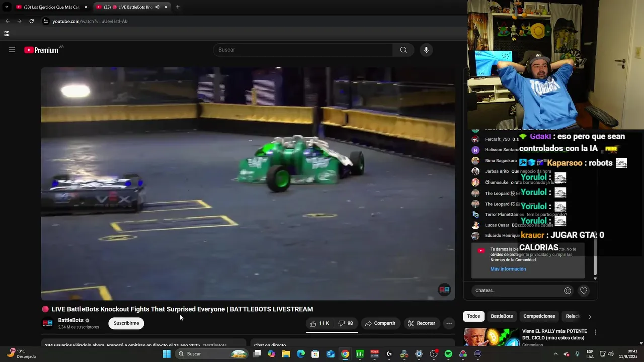Open the emoji picker in chat
Screen dimensions: 644x362
tap(568, 290)
